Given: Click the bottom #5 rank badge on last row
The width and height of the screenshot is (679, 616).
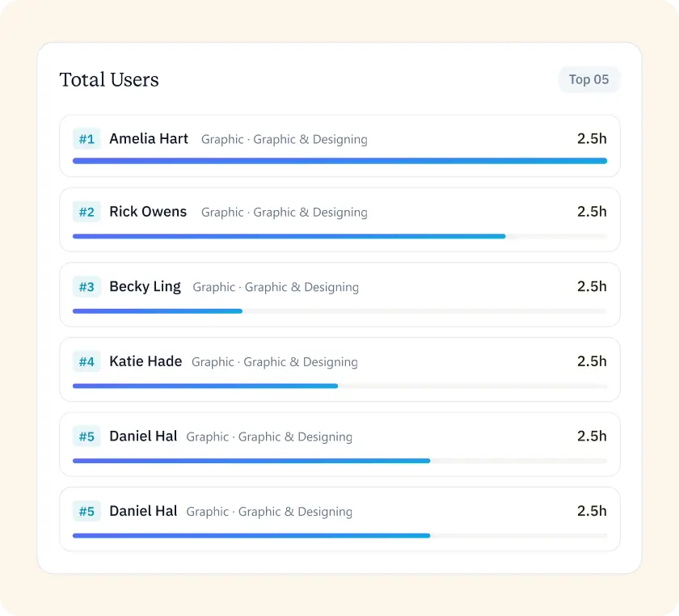Looking at the screenshot, I should click(x=86, y=511).
